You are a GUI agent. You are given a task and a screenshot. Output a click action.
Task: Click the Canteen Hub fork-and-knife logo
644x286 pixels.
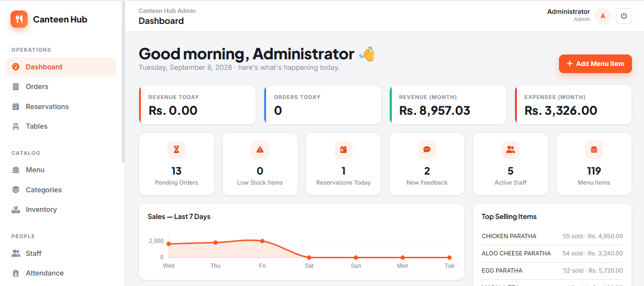tap(19, 19)
